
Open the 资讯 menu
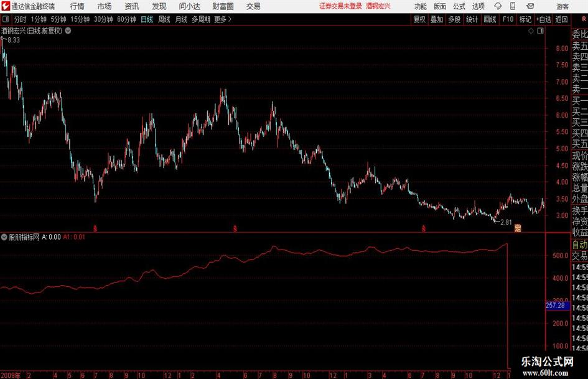[132, 6]
